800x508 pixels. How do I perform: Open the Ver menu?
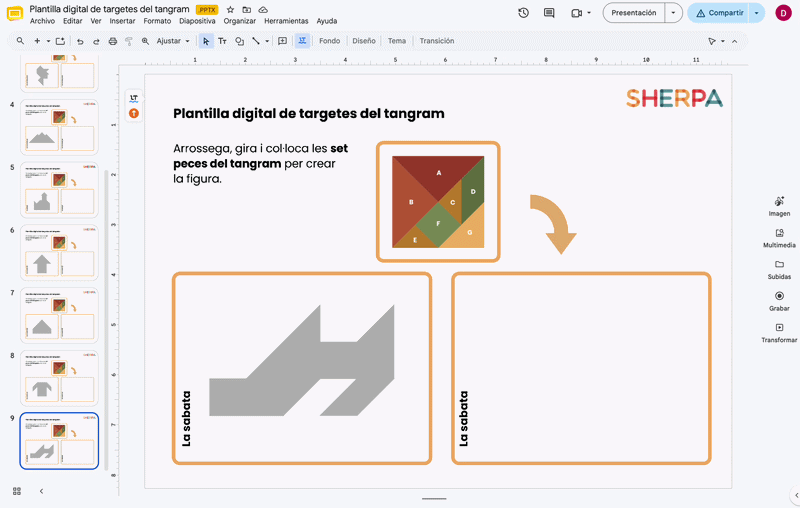[x=96, y=21]
